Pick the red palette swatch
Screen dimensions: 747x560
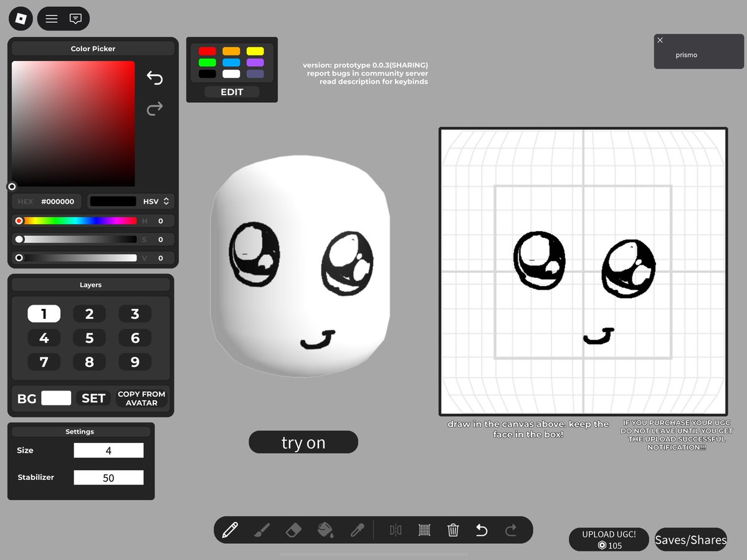click(x=207, y=51)
